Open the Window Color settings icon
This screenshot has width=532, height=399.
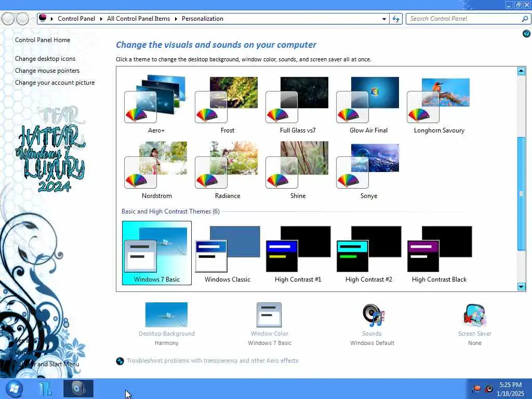tap(269, 314)
